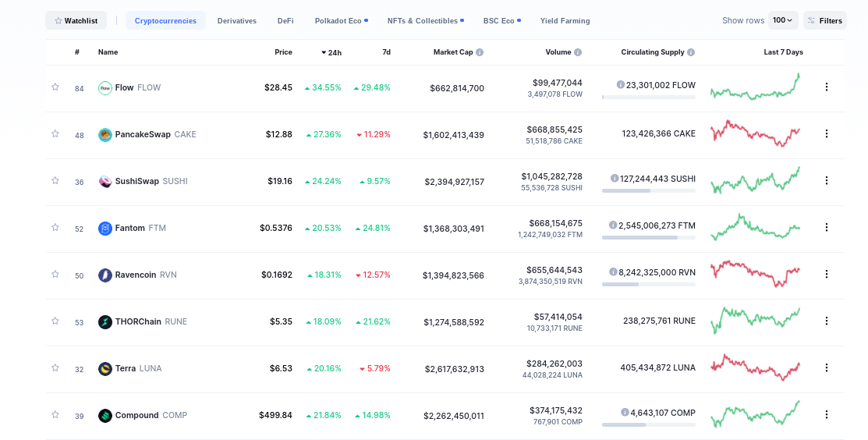Open more options for Flow row
868x440 pixels.
click(827, 87)
